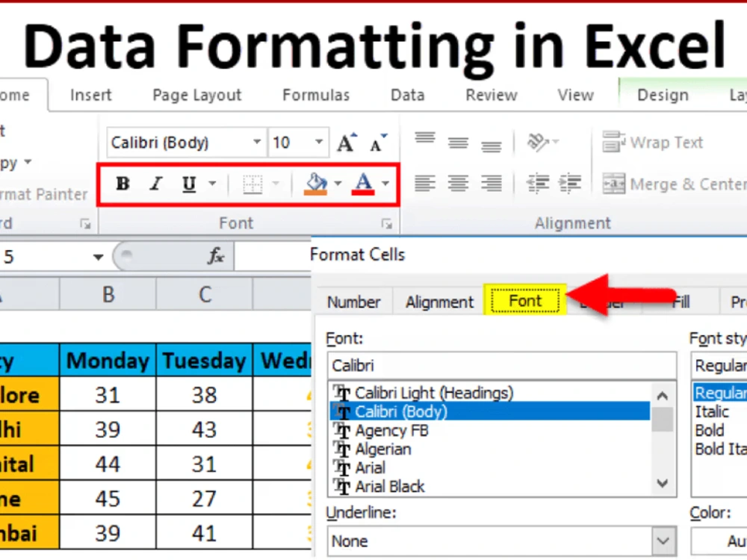Screen dimensions: 747x560
Task: Go to the Data ribbon tab
Action: tap(407, 96)
